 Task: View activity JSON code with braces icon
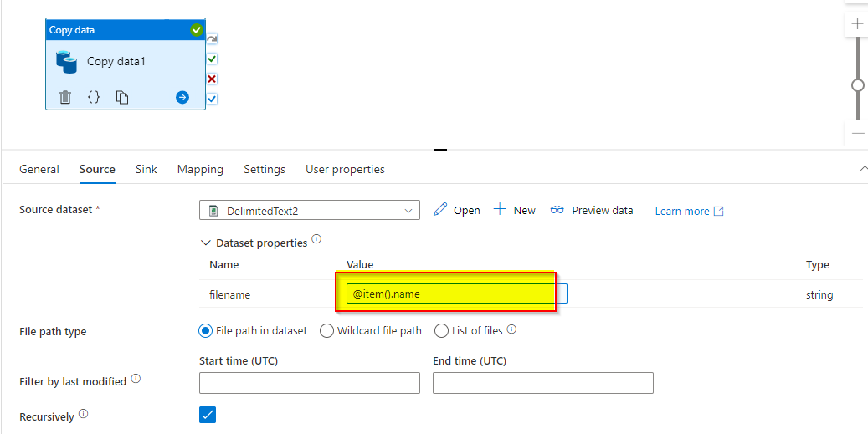[94, 97]
